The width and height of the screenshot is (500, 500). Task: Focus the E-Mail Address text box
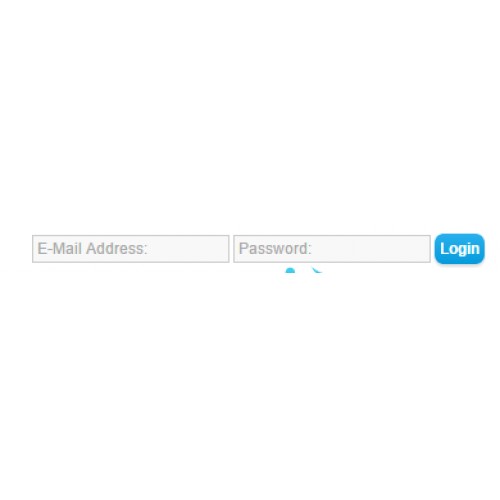pyautogui.click(x=131, y=249)
